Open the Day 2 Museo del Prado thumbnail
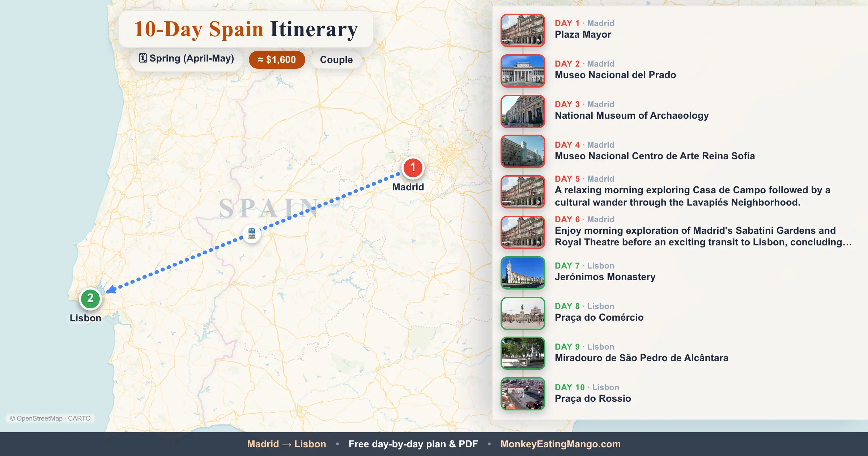This screenshot has width=868, height=456. pos(523,71)
